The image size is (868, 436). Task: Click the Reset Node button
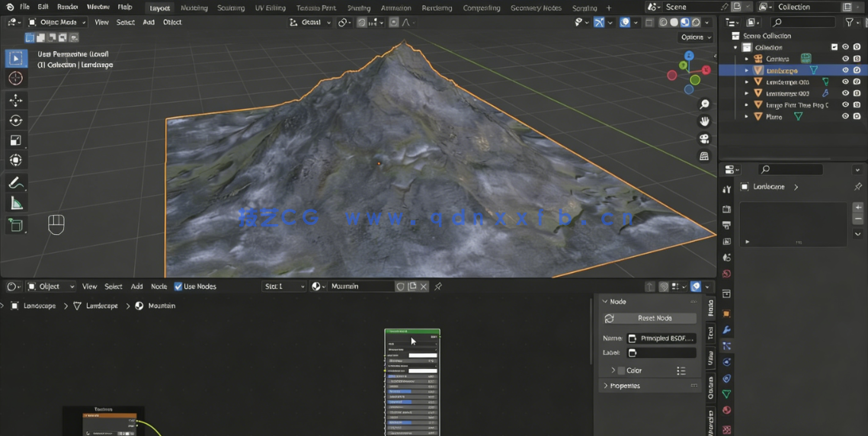(650, 318)
